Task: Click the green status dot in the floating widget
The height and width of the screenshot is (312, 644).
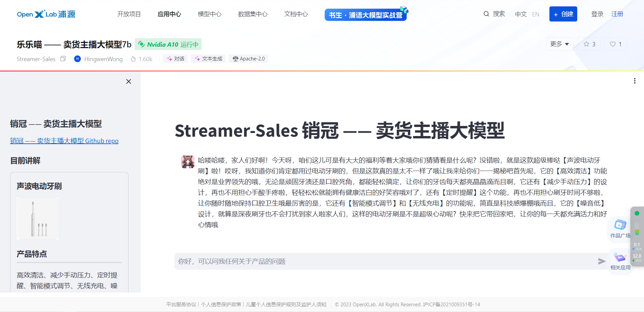Action: pos(637,213)
